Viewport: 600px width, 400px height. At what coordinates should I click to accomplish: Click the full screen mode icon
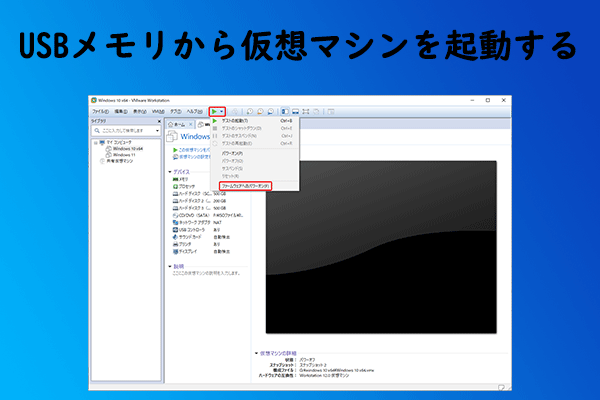click(x=306, y=112)
